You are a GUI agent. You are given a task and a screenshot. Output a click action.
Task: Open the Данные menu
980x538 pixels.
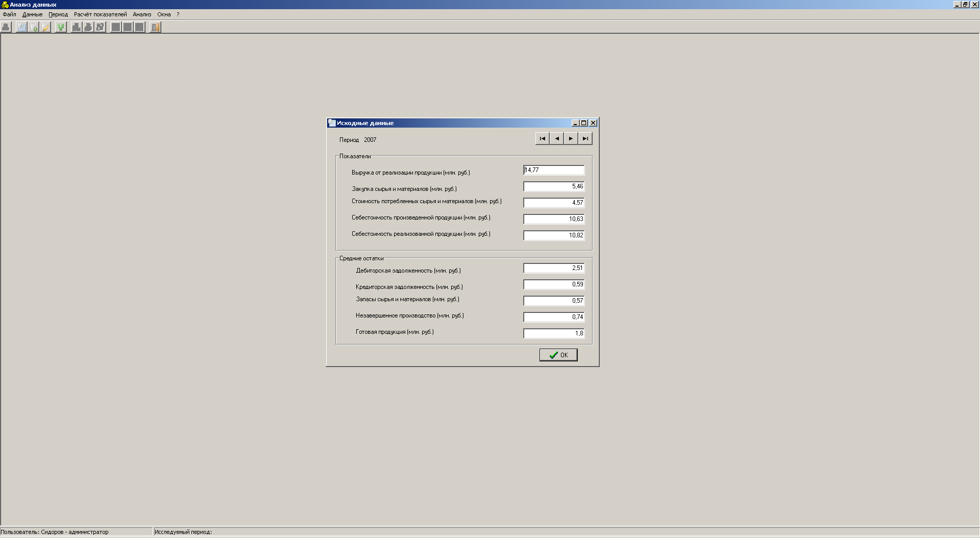[32, 14]
